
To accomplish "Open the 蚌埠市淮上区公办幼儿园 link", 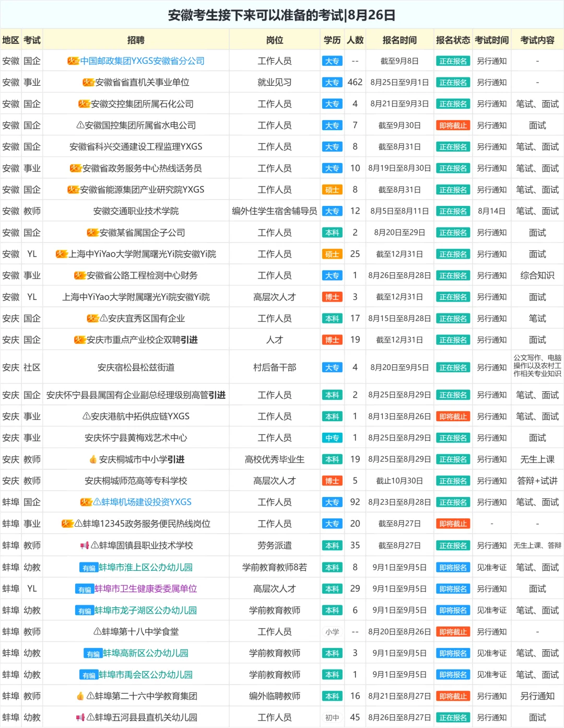I will 146,568.
